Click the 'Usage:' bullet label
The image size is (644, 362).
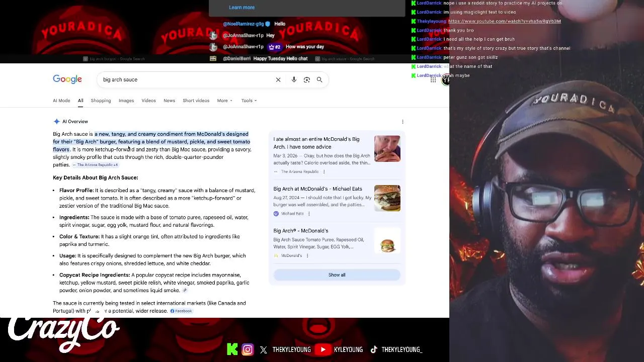click(x=67, y=256)
